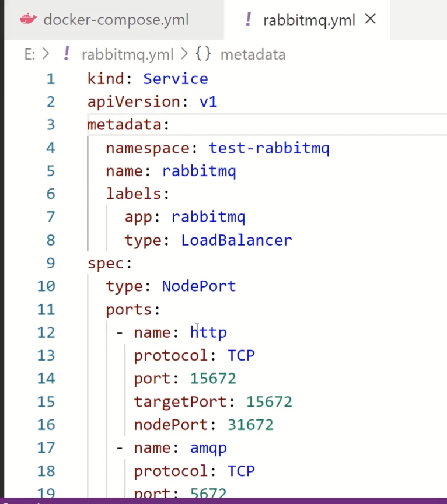This screenshot has height=504, width=447.
Task: Click the E: drive breadcrumb
Action: [x=30, y=54]
